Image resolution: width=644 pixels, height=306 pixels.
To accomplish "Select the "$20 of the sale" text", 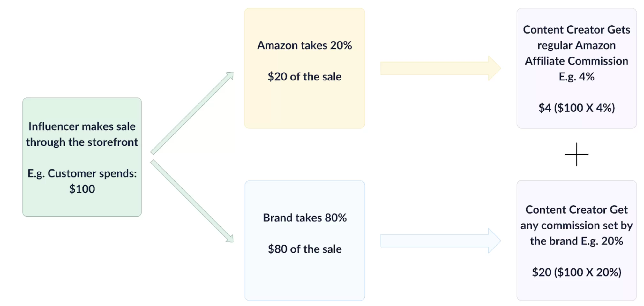I will [304, 77].
